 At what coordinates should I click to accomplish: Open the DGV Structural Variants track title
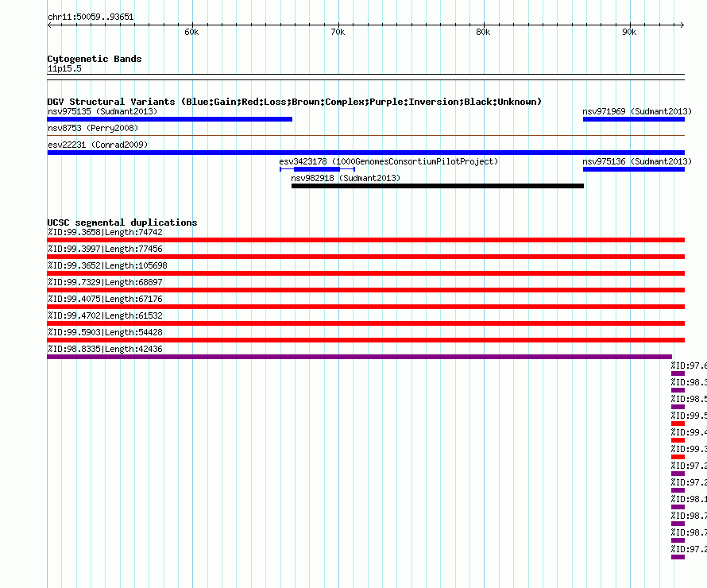pyautogui.click(x=295, y=102)
